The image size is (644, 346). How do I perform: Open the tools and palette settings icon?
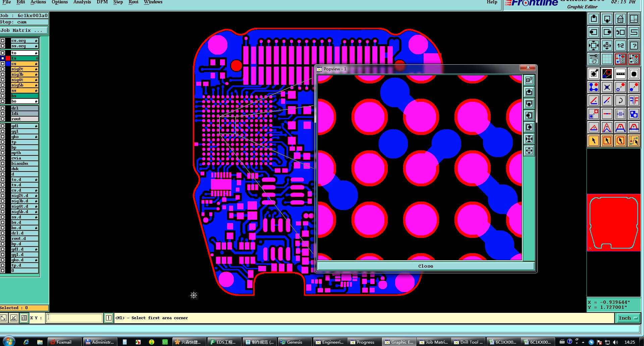[594, 59]
